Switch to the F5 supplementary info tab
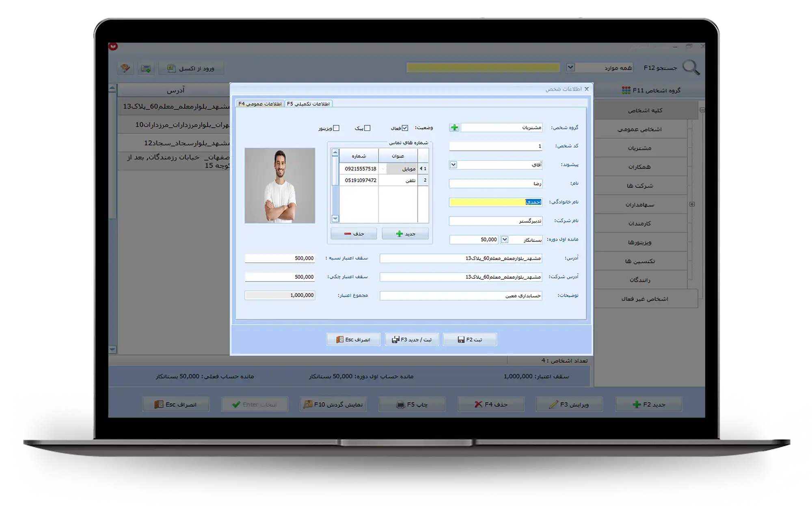Viewport: 812px width, 506px height. [x=309, y=104]
